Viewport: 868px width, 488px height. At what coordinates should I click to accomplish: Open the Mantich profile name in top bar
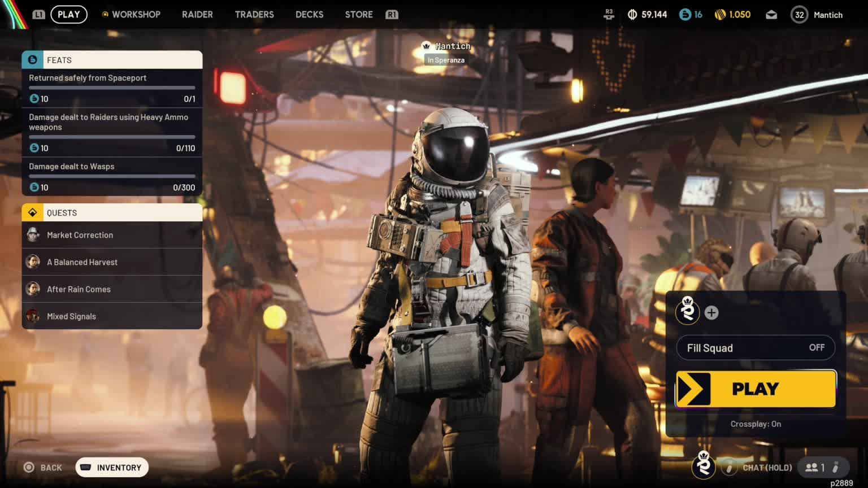(828, 15)
